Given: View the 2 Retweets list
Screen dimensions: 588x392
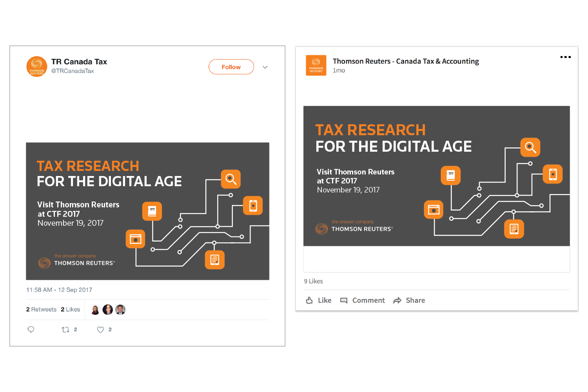Looking at the screenshot, I should (41, 309).
